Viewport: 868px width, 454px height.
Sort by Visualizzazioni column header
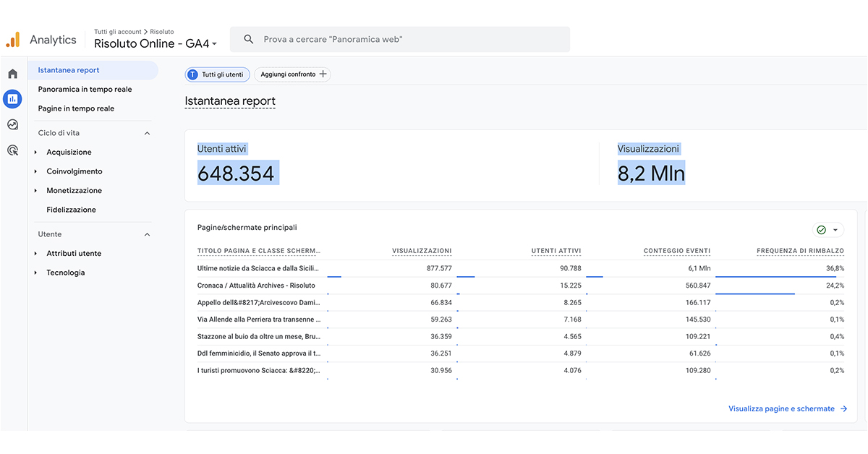[x=422, y=251]
